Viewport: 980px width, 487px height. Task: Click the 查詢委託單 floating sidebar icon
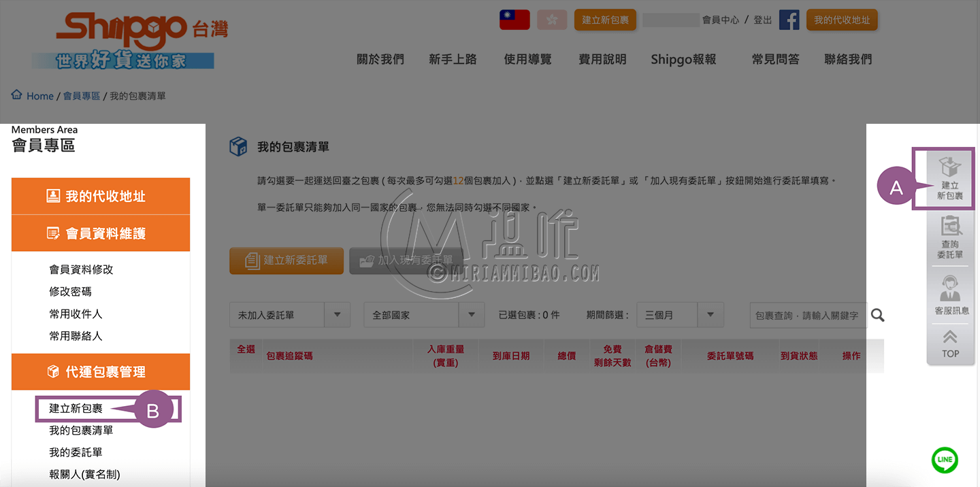950,237
